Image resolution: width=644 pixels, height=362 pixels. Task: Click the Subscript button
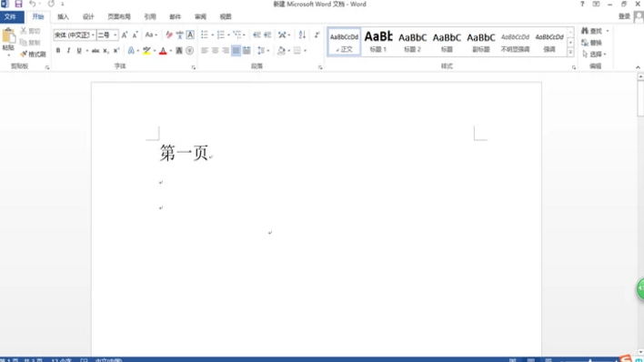(x=106, y=51)
